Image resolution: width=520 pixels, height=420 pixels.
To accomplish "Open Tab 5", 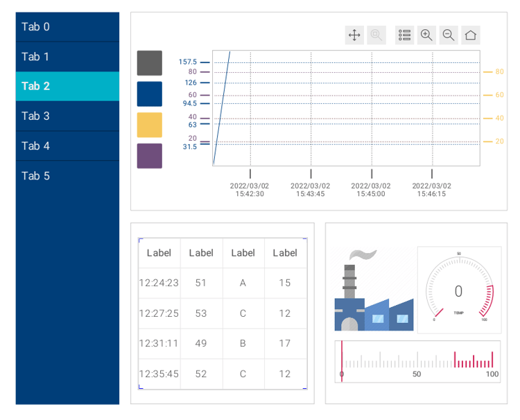I will click(x=67, y=176).
